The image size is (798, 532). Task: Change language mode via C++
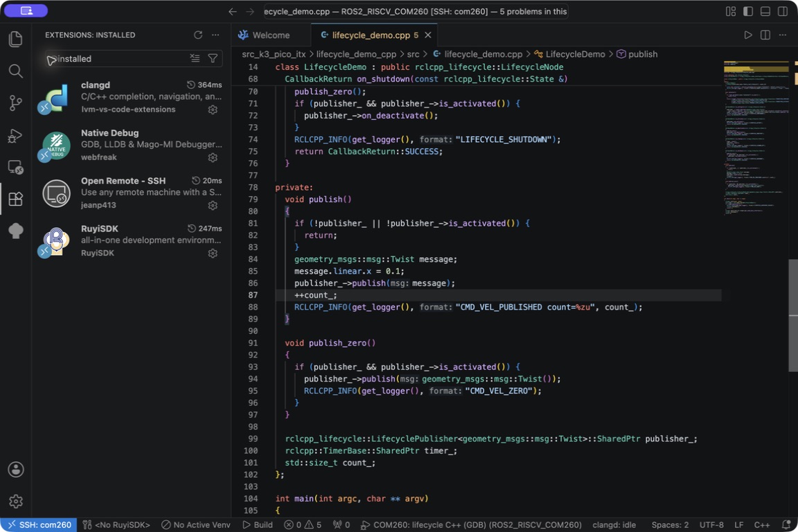coord(762,525)
